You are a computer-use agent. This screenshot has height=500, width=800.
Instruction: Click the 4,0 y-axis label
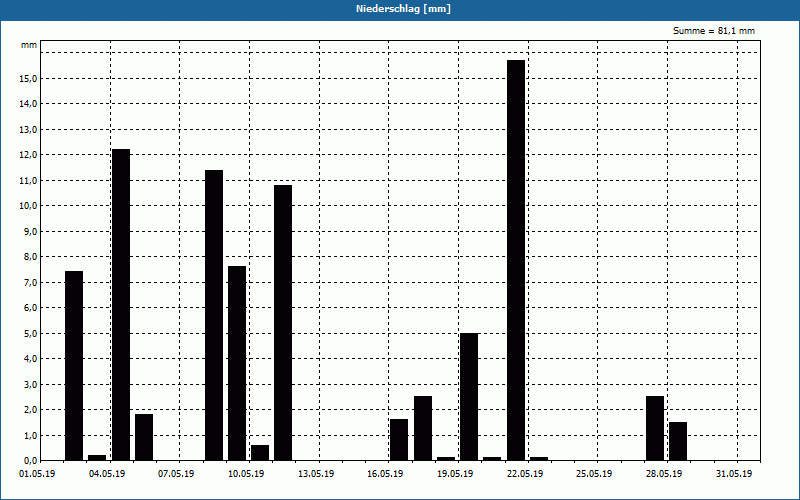click(x=30, y=359)
